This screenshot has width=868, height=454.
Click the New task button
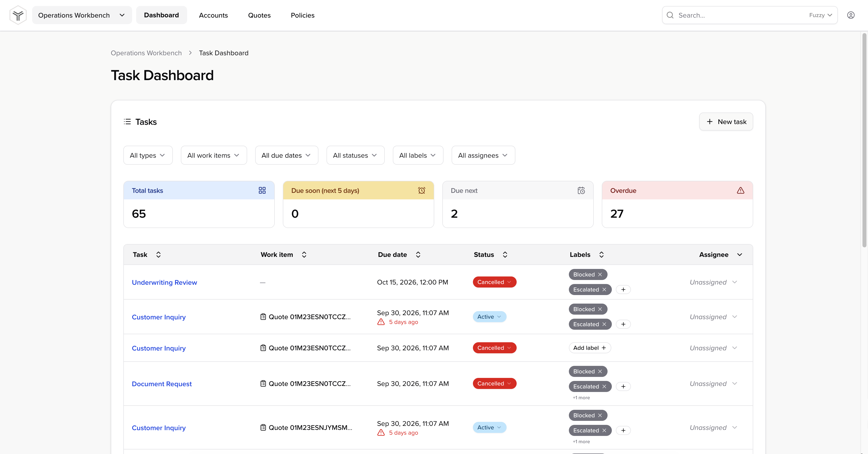coord(726,122)
